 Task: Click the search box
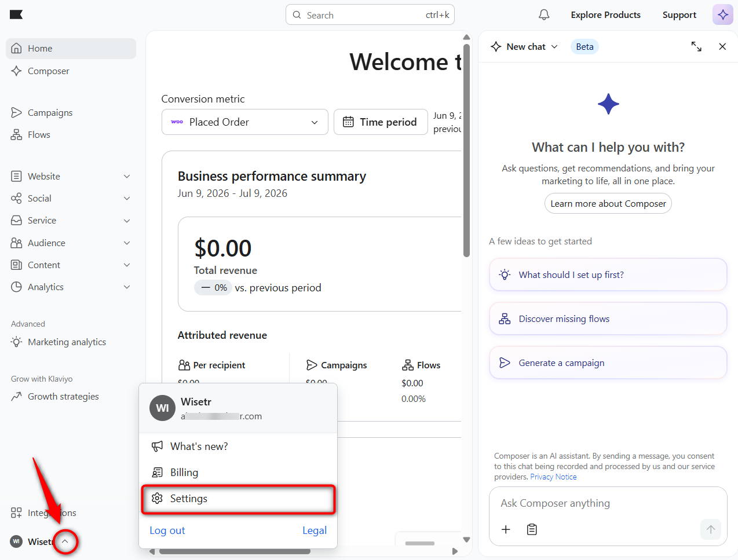click(x=370, y=15)
